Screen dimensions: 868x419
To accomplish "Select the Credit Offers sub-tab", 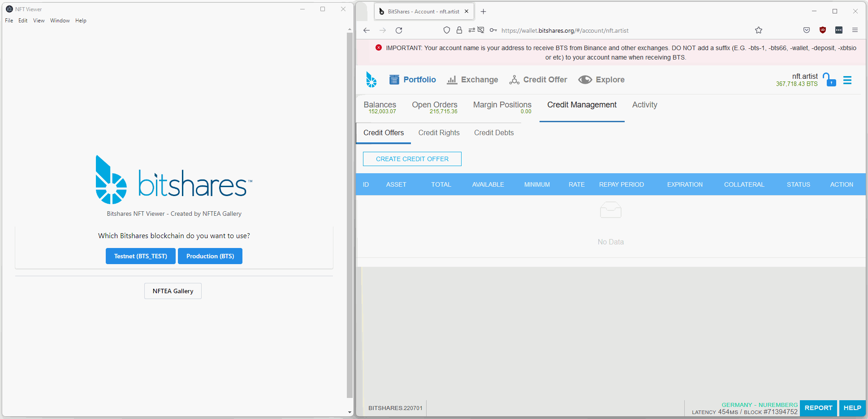I will 384,133.
